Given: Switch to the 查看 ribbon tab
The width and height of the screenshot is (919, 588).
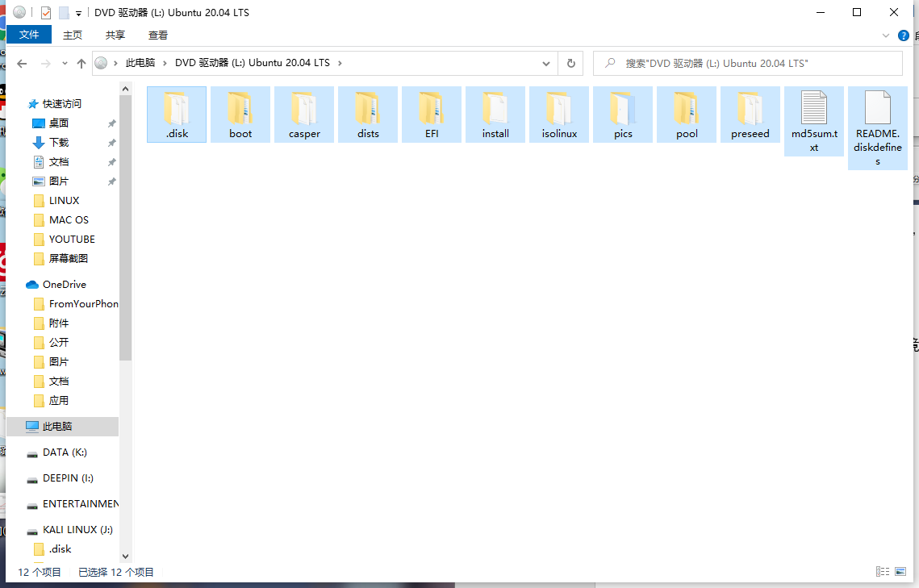Looking at the screenshot, I should tap(158, 35).
